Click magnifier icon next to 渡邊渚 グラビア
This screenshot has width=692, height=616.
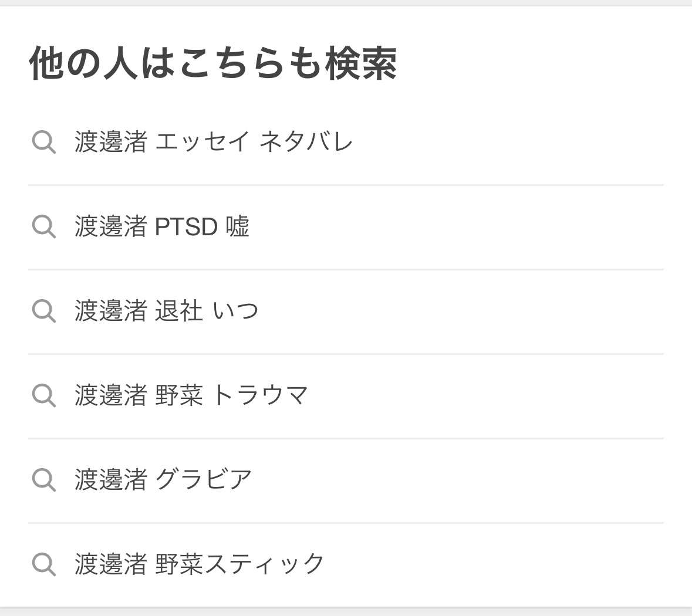click(43, 480)
